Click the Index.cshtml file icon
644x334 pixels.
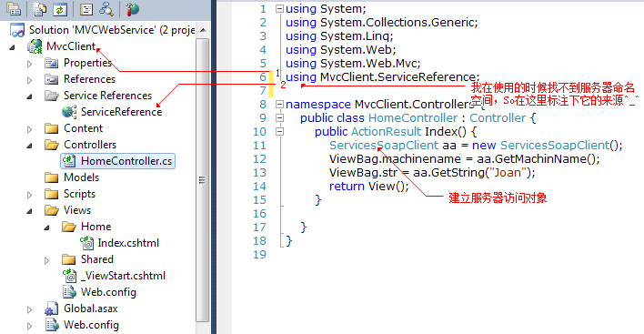(x=86, y=243)
